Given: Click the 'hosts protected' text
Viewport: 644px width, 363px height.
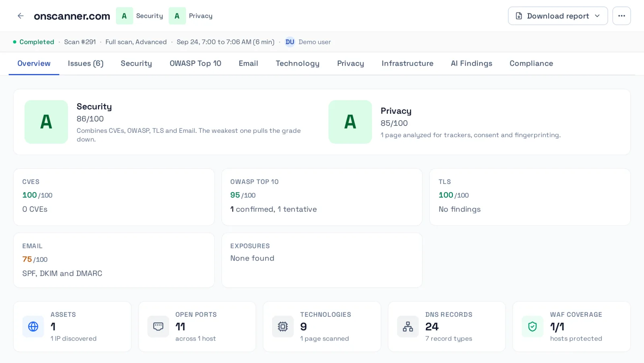Looking at the screenshot, I should pyautogui.click(x=576, y=338).
